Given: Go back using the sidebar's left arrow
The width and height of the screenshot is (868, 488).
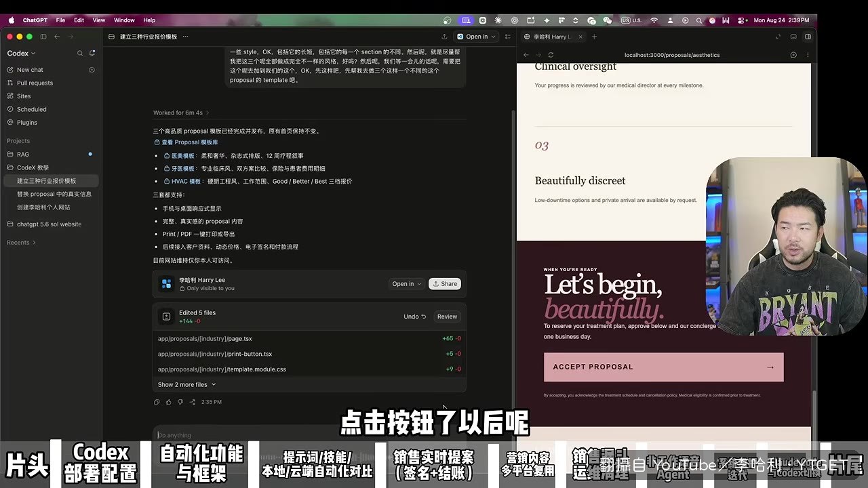Looking at the screenshot, I should (x=57, y=37).
